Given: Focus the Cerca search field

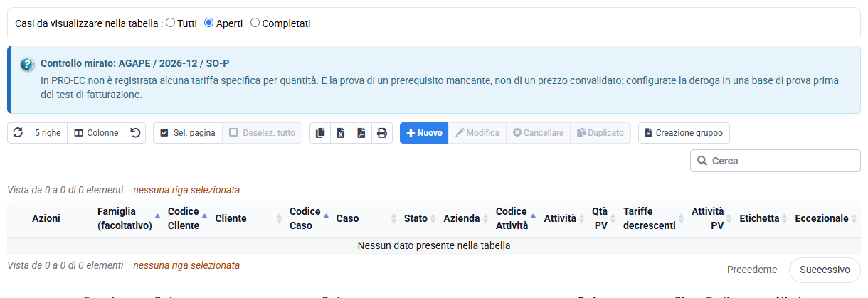Looking at the screenshot, I should (776, 161).
